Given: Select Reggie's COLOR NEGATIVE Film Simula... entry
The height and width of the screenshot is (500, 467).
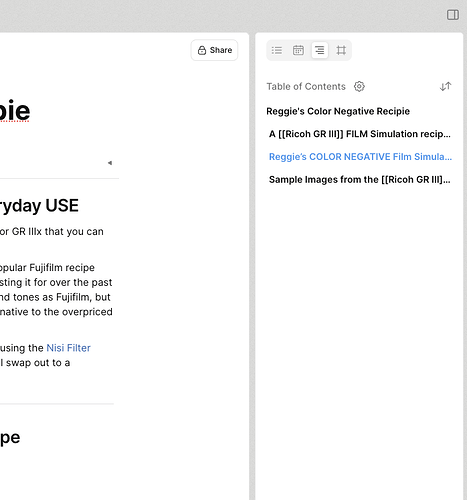Looking at the screenshot, I should (360, 157).
